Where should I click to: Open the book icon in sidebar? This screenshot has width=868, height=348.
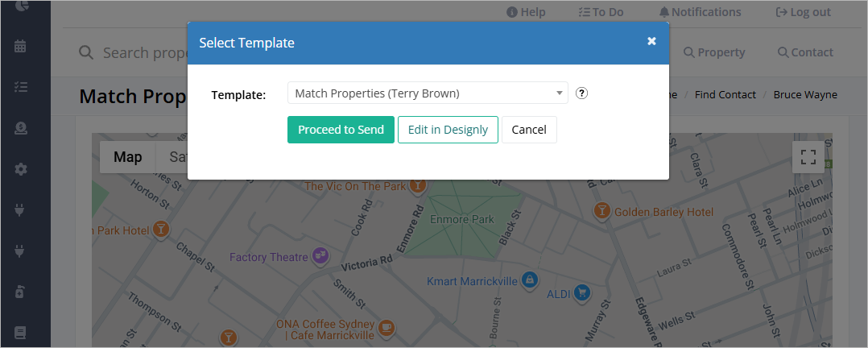point(20,333)
